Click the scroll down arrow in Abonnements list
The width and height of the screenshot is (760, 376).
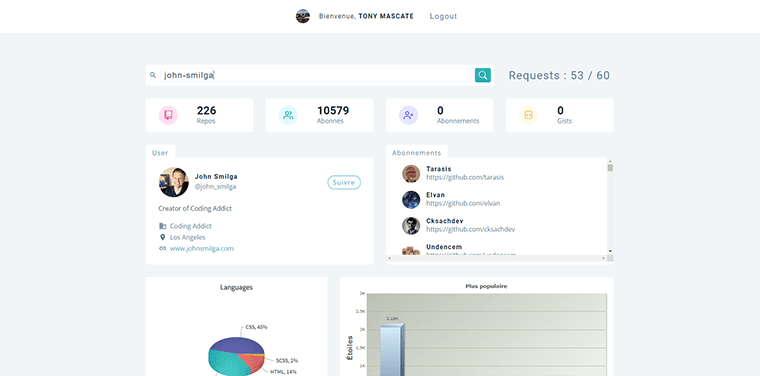(x=610, y=251)
